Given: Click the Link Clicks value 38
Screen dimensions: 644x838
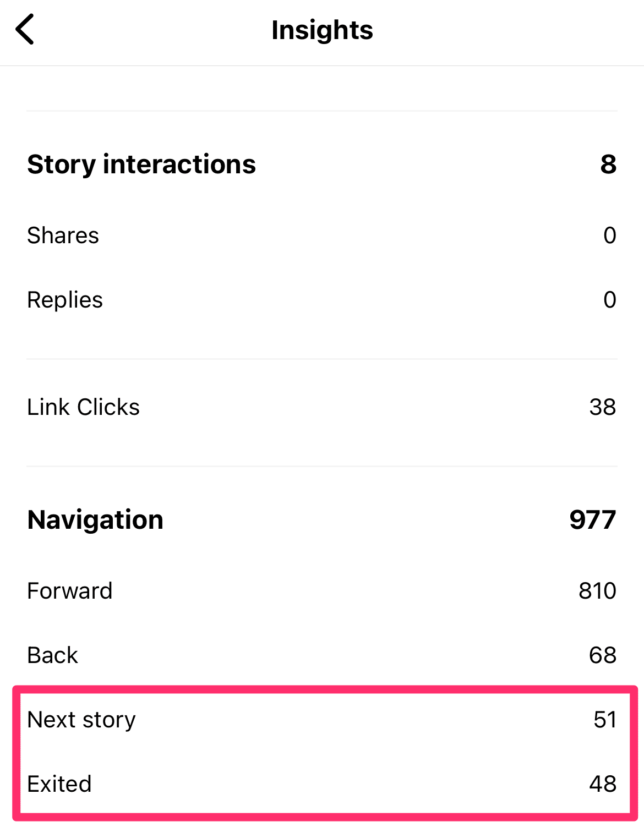Looking at the screenshot, I should 602,407.
